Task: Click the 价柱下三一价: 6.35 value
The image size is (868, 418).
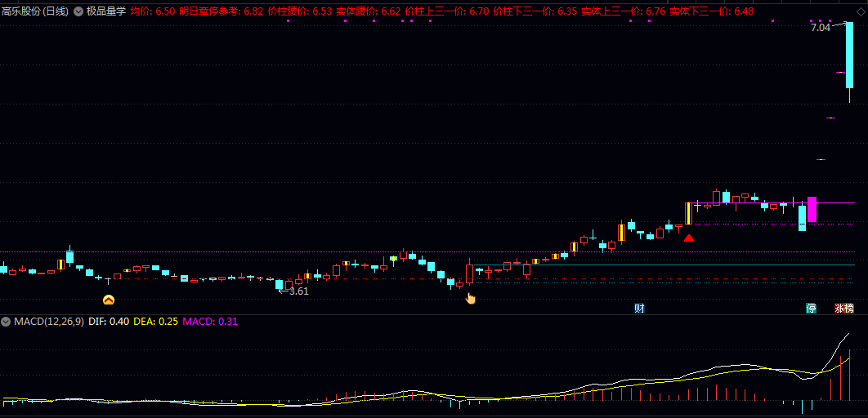Action: [535, 11]
